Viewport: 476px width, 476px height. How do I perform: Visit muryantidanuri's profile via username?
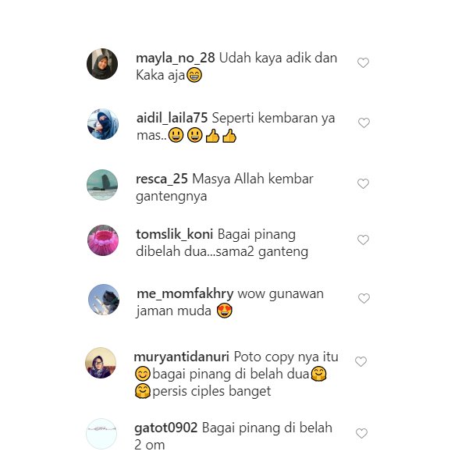coord(182,357)
